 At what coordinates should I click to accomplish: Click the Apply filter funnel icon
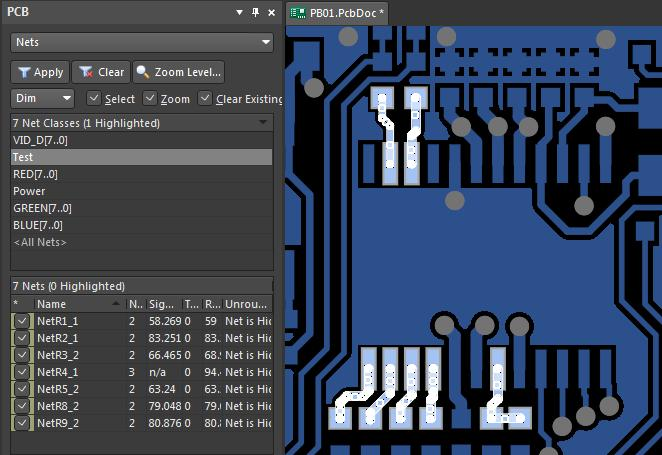(24, 72)
